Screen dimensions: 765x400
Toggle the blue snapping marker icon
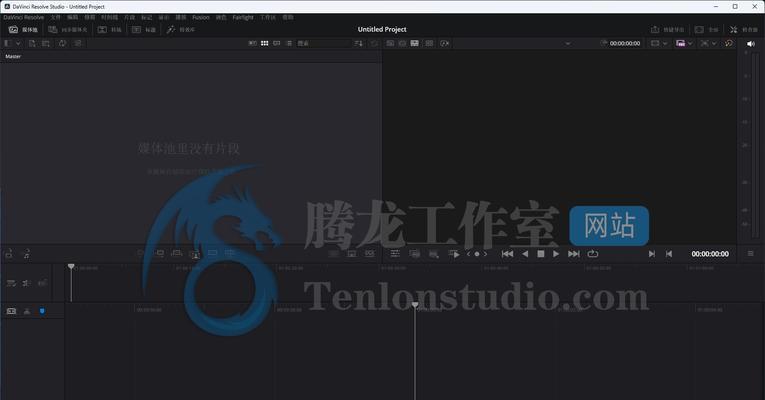(42, 311)
